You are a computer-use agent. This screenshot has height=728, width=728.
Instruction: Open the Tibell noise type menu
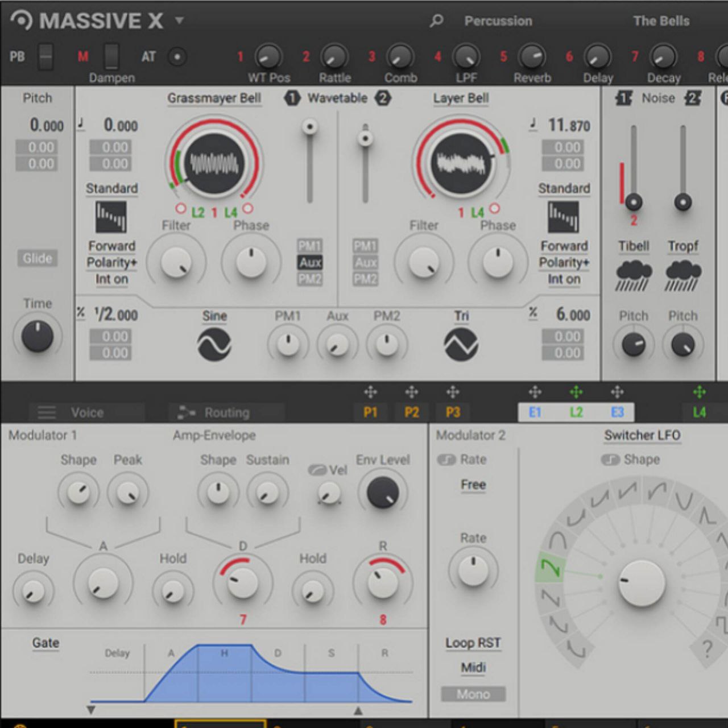click(634, 246)
